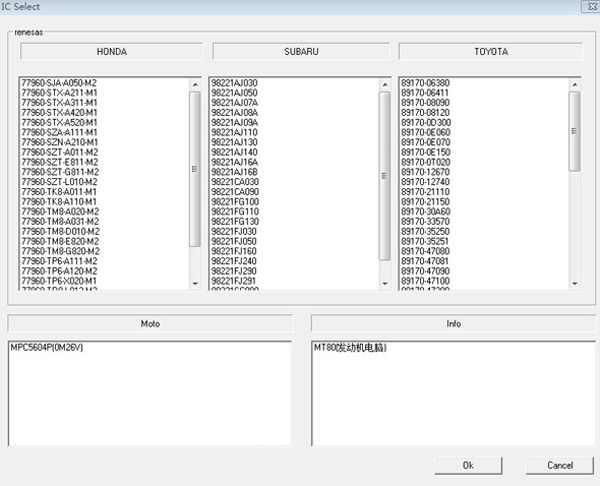Select Toyota entry 89170-33570

point(425,222)
